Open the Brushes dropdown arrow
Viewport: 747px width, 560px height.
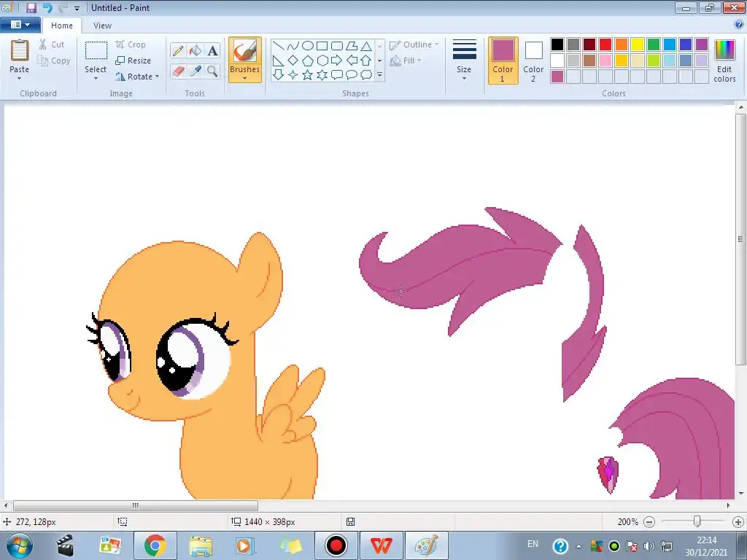[245, 79]
